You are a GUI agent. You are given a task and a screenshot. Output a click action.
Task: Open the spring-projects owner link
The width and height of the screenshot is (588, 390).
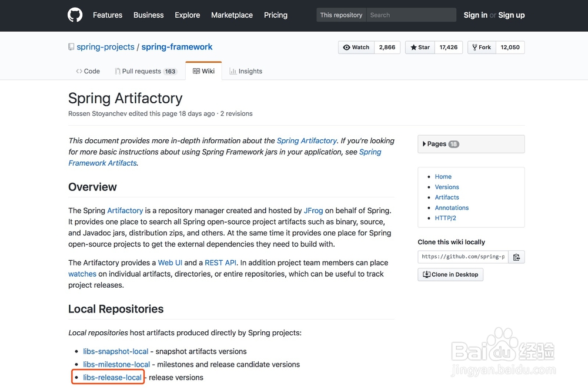point(105,47)
